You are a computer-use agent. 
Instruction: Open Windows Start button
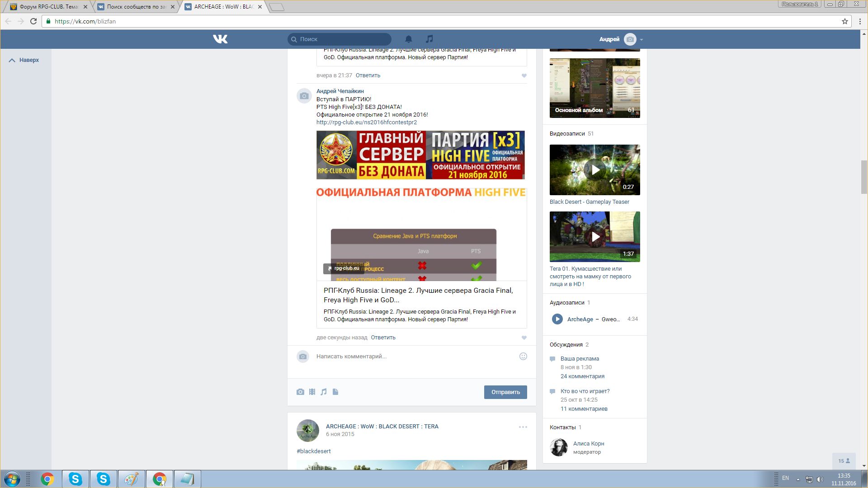[x=12, y=479]
